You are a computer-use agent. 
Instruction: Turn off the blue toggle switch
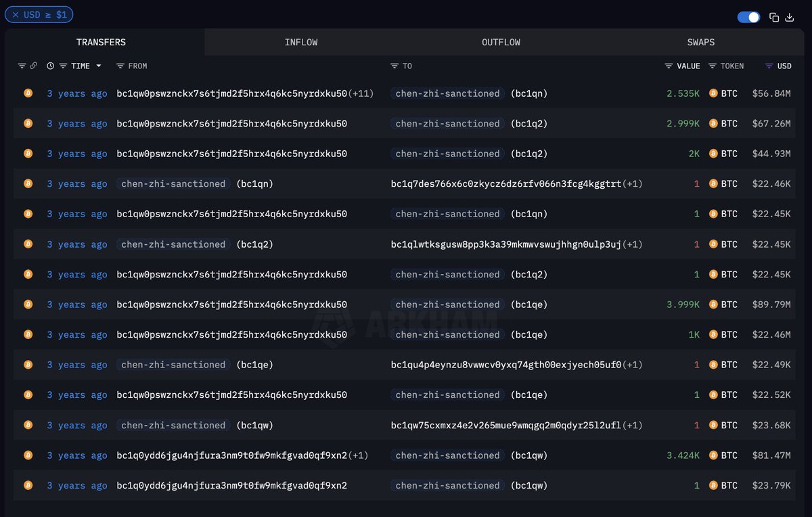click(x=748, y=18)
